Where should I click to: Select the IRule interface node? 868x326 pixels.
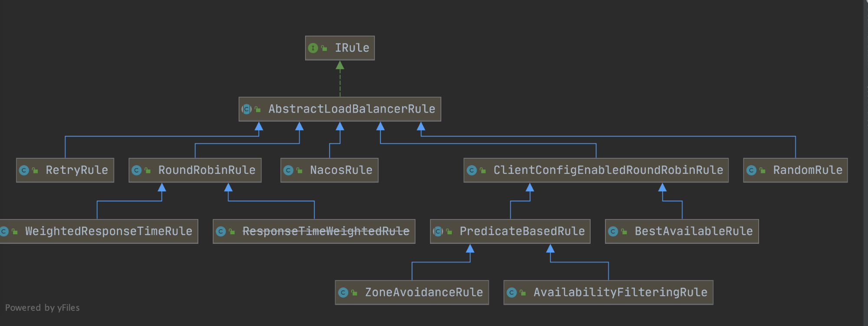click(x=340, y=48)
